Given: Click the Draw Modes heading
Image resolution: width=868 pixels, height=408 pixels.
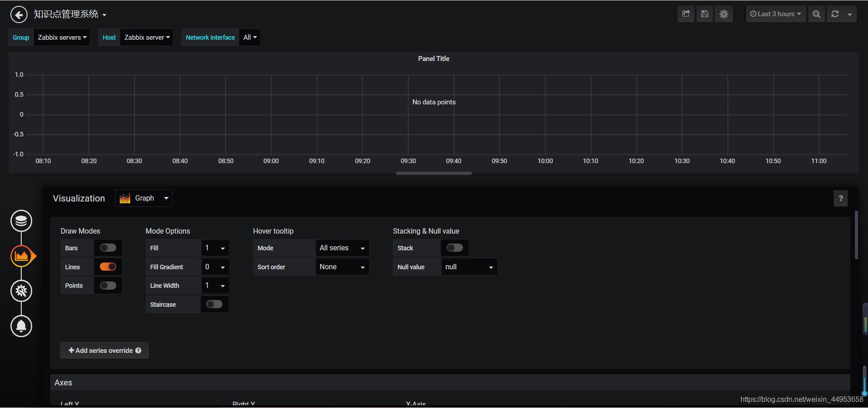Looking at the screenshot, I should point(80,231).
